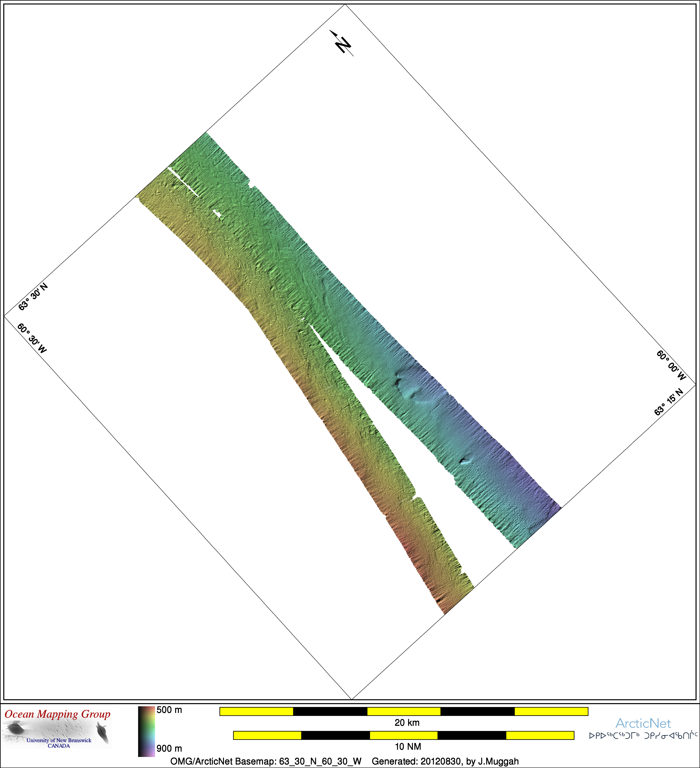Click the 10 NM scale label
Image resolution: width=700 pixels, height=768 pixels.
pos(408,747)
